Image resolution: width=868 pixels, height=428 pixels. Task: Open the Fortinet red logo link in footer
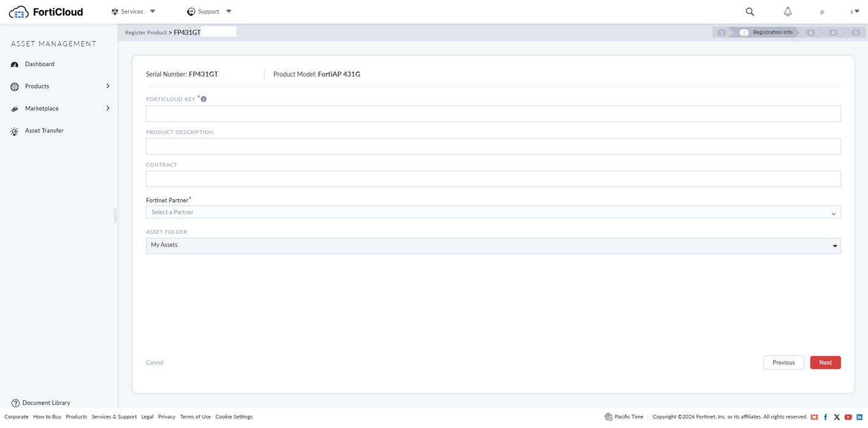point(814,417)
